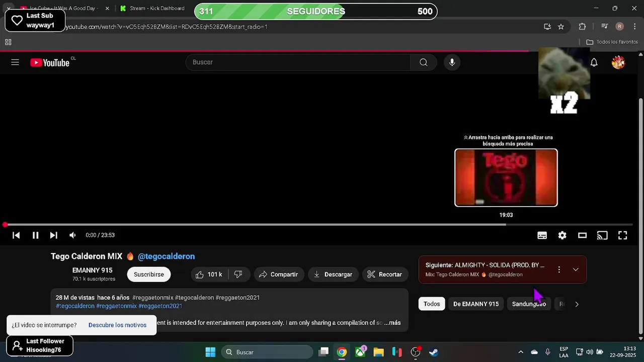Screen dimensions: 644x362
Task: Mute the video player volume
Action: (x=72, y=235)
